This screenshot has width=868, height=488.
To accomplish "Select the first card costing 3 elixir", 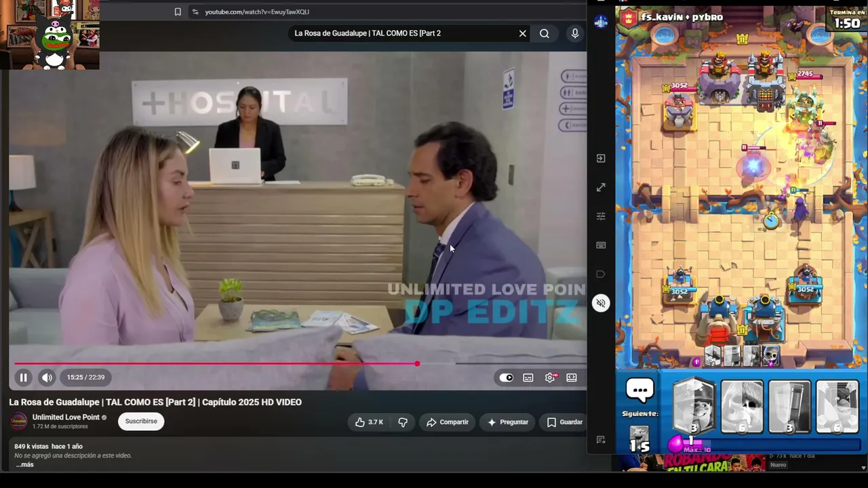I will (694, 406).
